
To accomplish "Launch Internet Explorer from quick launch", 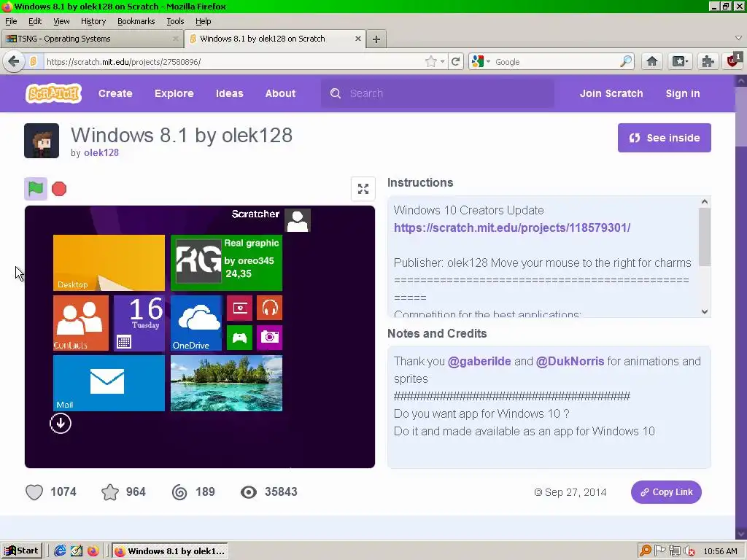I will point(60,551).
